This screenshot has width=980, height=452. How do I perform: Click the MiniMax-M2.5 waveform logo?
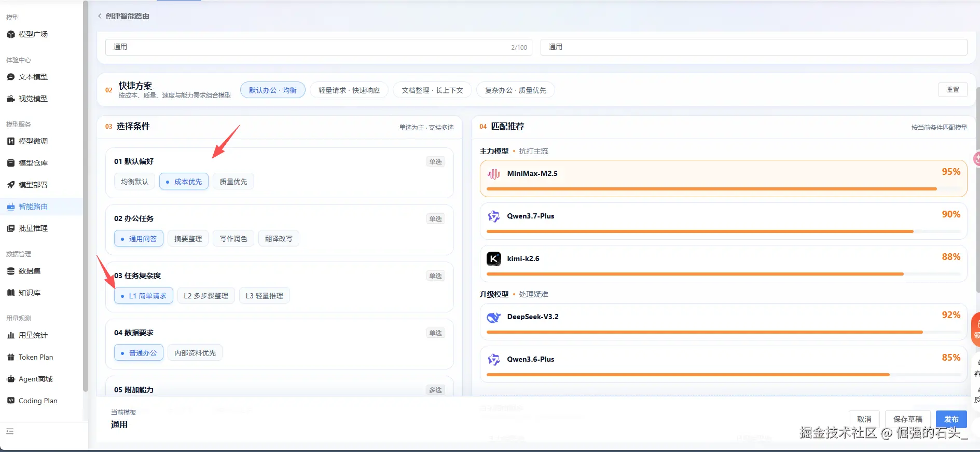494,174
